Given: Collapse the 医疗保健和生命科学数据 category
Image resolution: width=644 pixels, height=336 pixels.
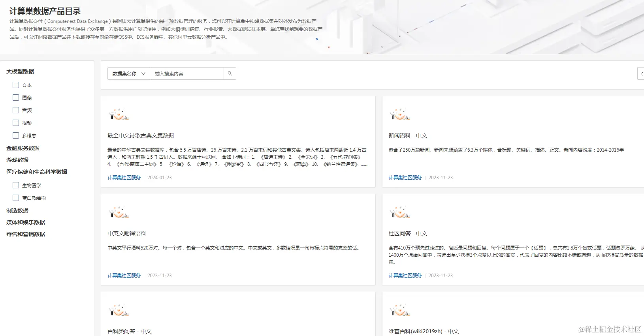Looking at the screenshot, I should click(37, 172).
